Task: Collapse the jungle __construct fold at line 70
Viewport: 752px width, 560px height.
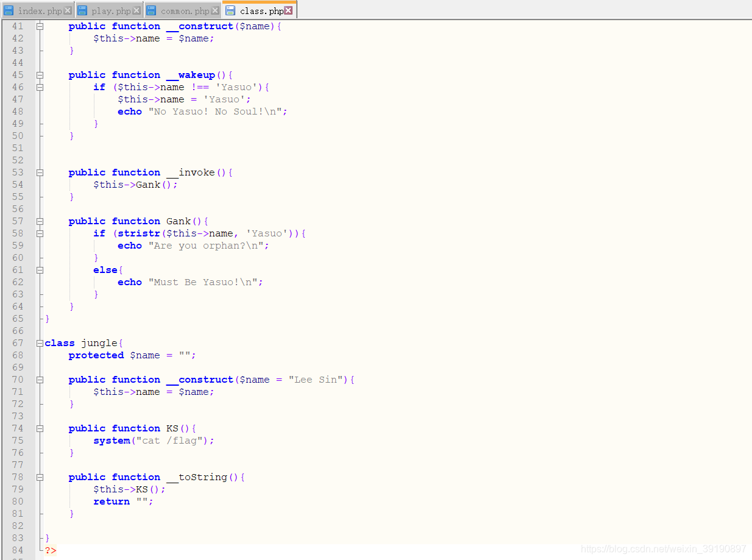Action: coord(40,380)
